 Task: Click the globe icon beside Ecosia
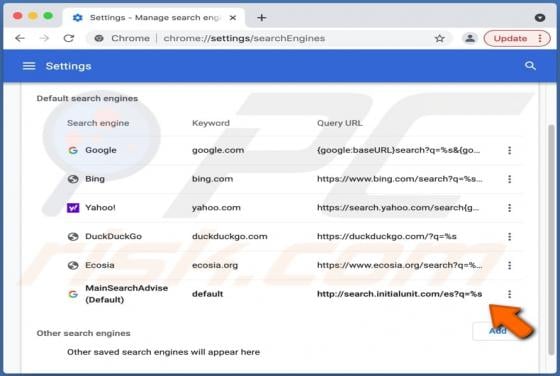pyautogui.click(x=73, y=265)
